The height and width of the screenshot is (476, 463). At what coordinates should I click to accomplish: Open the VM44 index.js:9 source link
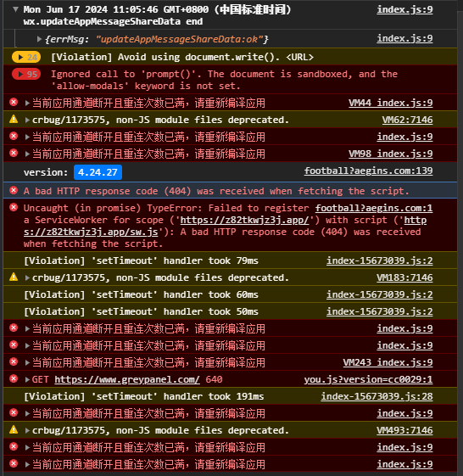391,103
